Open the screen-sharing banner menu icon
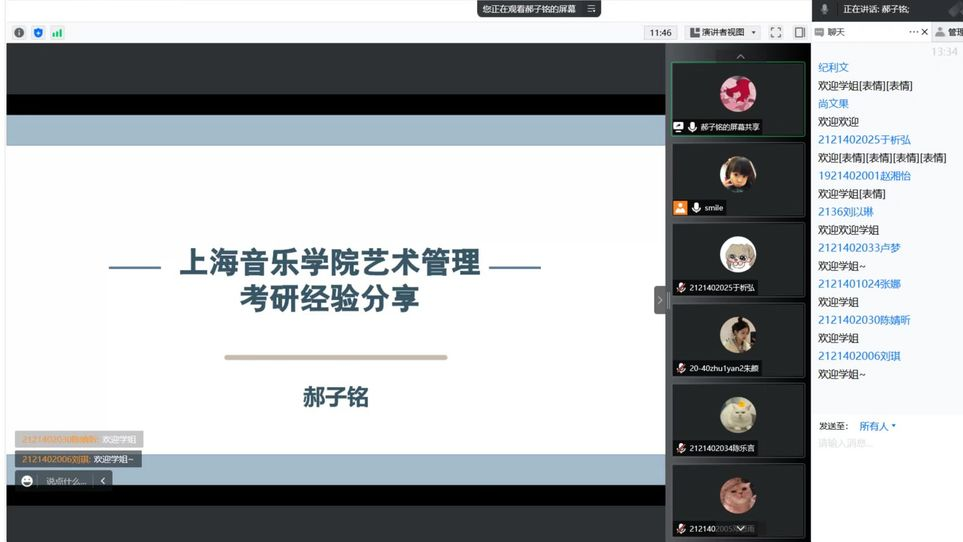 (591, 9)
